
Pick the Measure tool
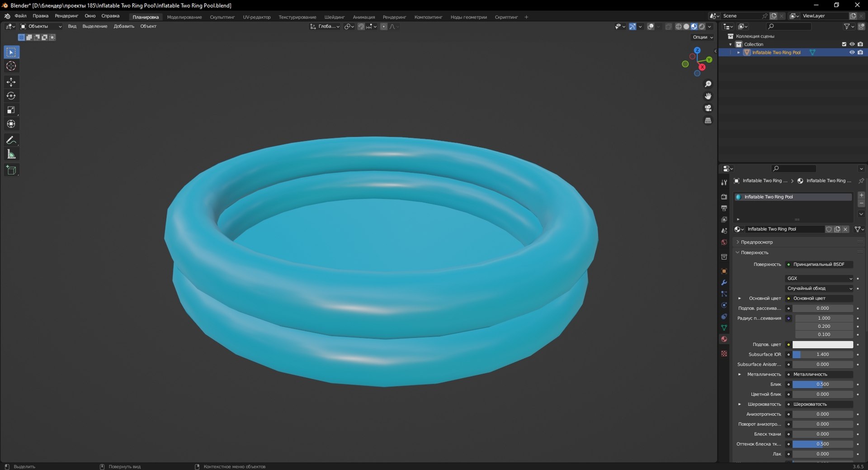11,154
